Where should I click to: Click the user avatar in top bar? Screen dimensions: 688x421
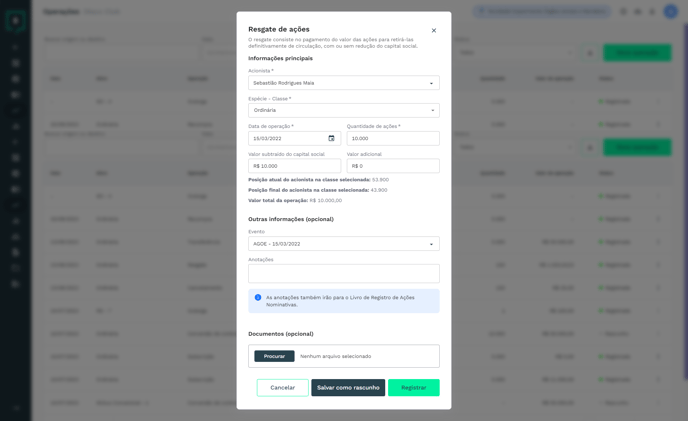click(x=670, y=11)
